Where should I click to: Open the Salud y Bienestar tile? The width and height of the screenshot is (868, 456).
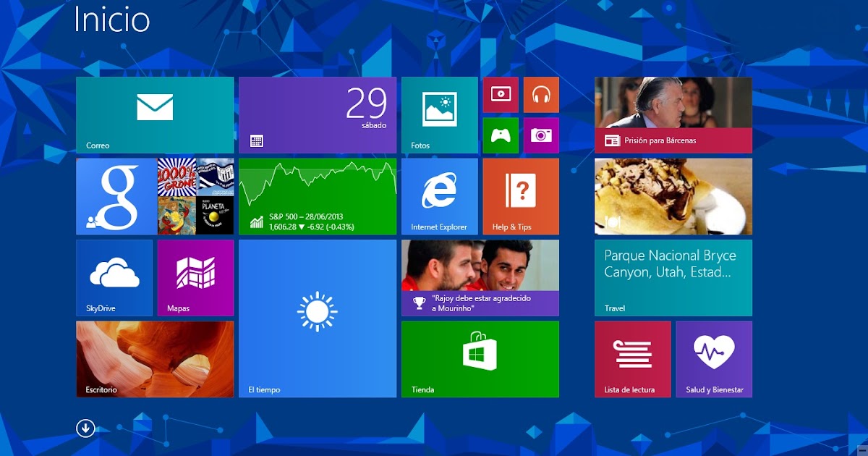(714, 359)
